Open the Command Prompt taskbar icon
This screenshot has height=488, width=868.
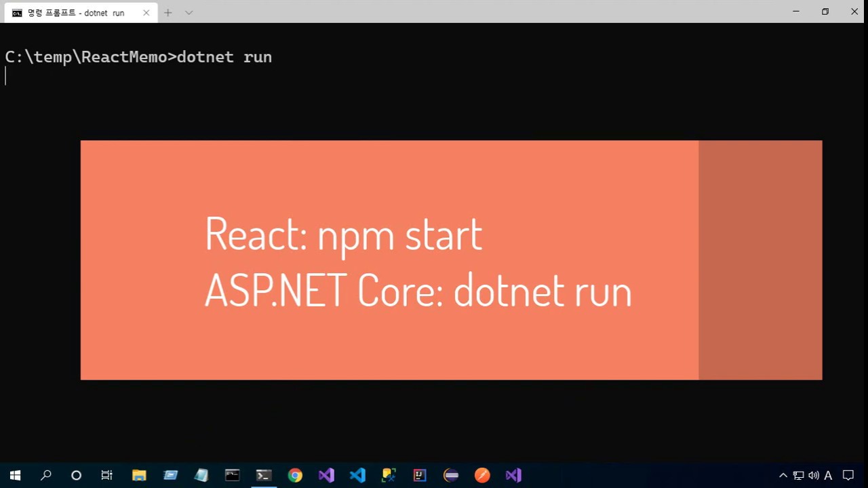(x=232, y=475)
